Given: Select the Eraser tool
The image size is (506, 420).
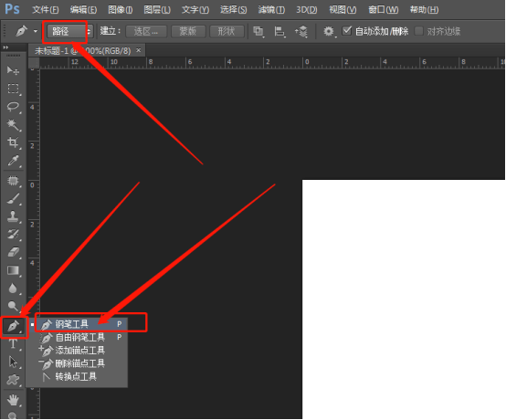Looking at the screenshot, I should (13, 252).
